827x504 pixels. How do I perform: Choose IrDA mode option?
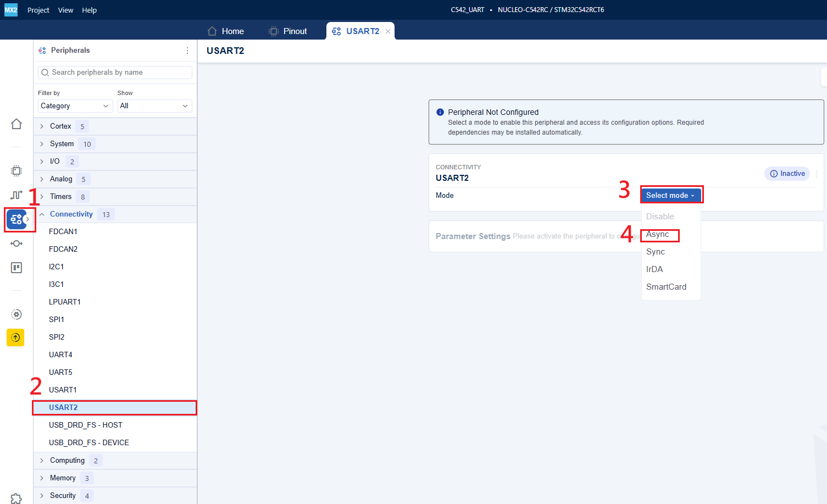point(671,269)
